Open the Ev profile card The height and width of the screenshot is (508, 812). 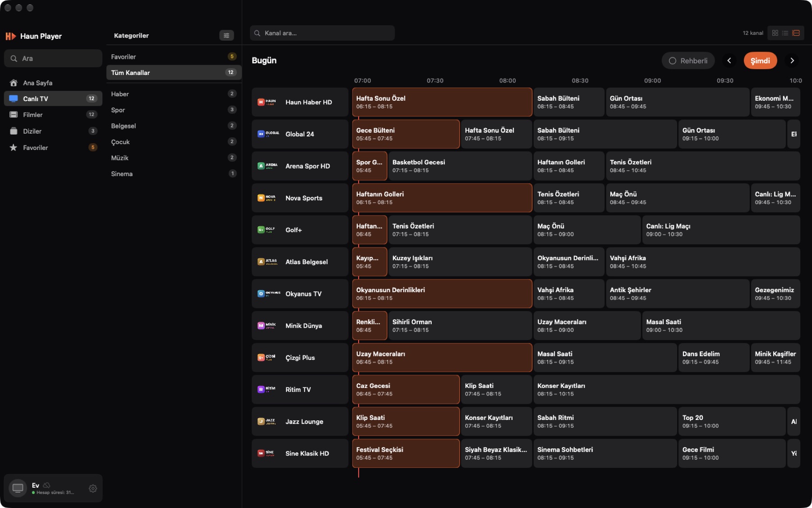[53, 488]
